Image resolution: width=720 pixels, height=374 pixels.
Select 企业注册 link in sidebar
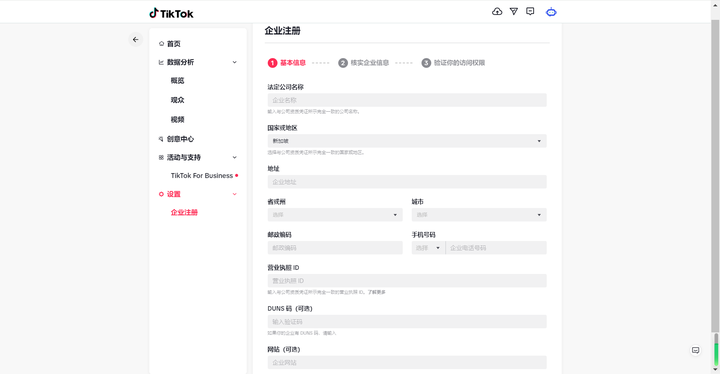click(184, 212)
